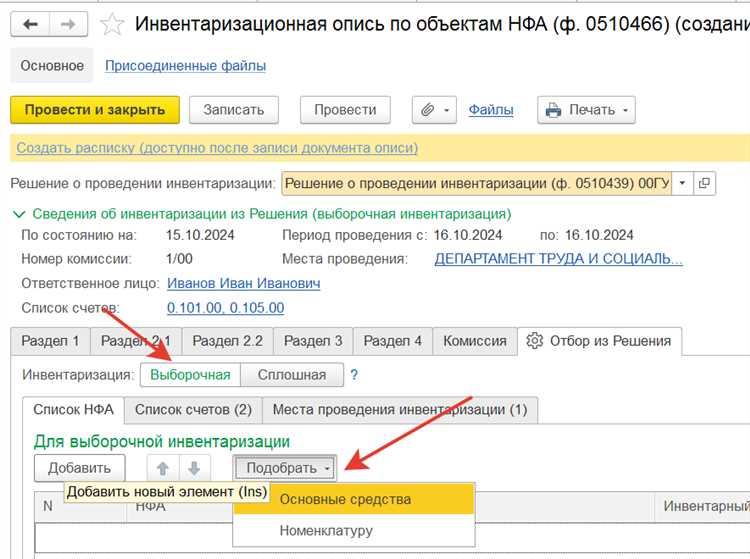
Task: Collapse Сведения об инвентаризации section
Action: coord(19,214)
